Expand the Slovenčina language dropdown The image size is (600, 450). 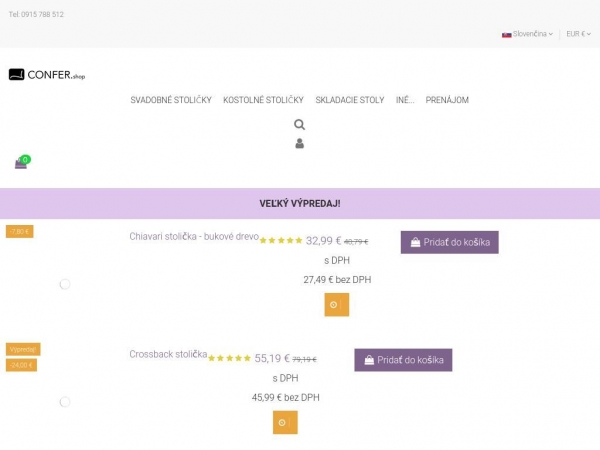pyautogui.click(x=528, y=34)
